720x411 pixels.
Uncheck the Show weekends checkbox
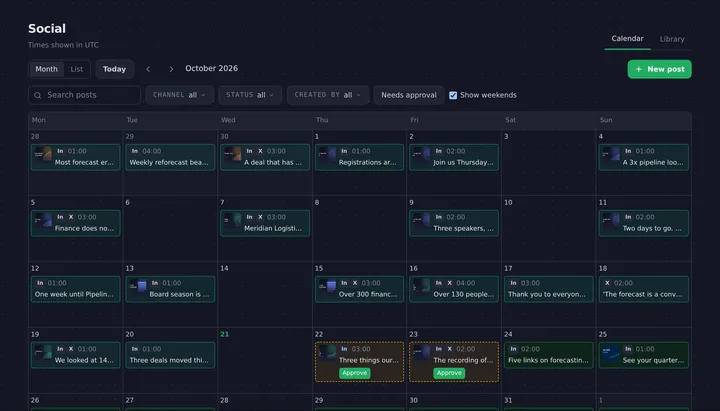(453, 96)
